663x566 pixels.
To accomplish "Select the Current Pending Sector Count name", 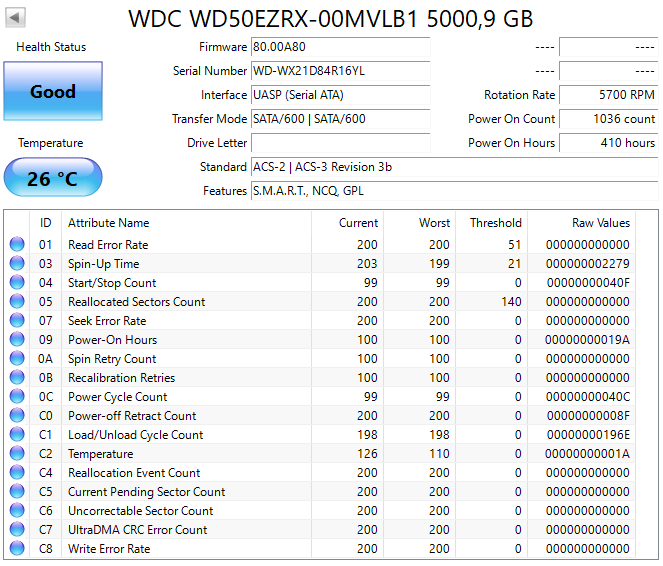I will [146, 492].
